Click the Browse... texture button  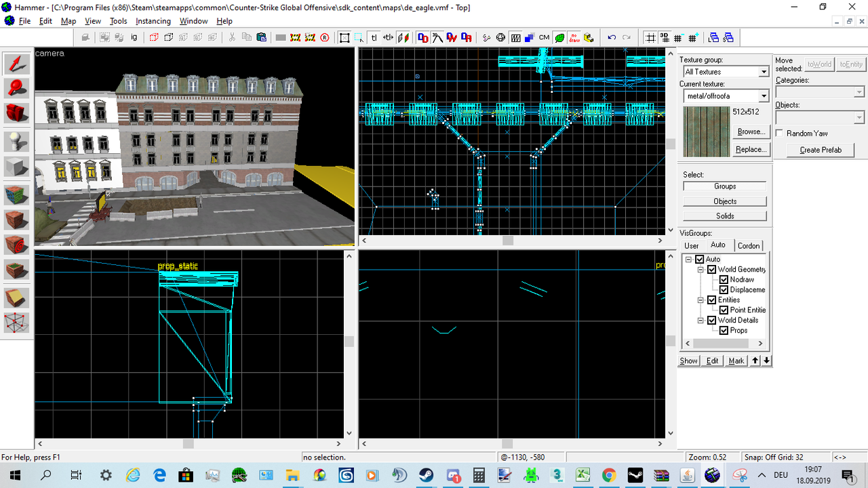751,131
